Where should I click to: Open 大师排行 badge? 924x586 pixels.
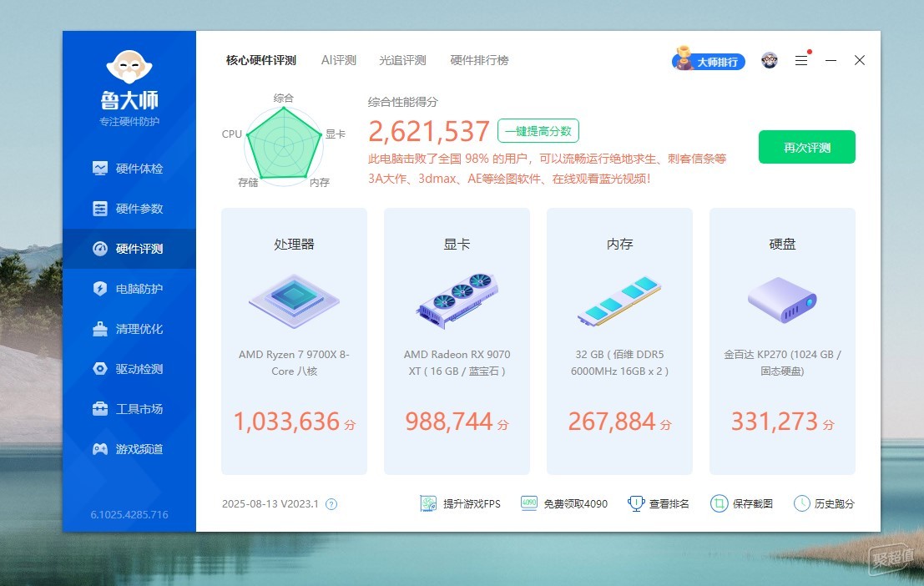click(709, 59)
